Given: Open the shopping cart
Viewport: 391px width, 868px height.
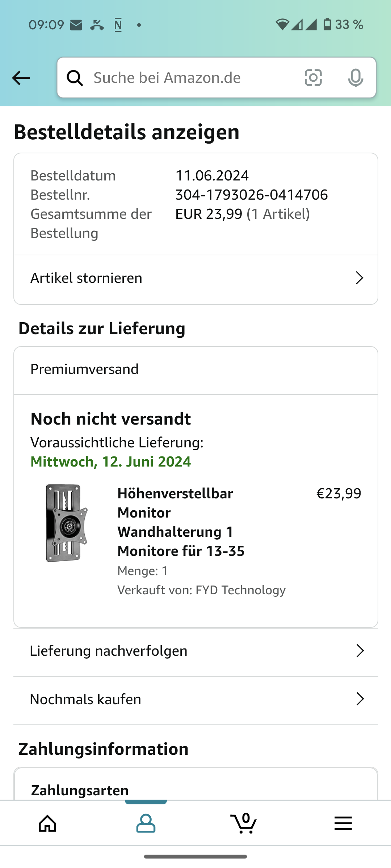Looking at the screenshot, I should (x=244, y=824).
